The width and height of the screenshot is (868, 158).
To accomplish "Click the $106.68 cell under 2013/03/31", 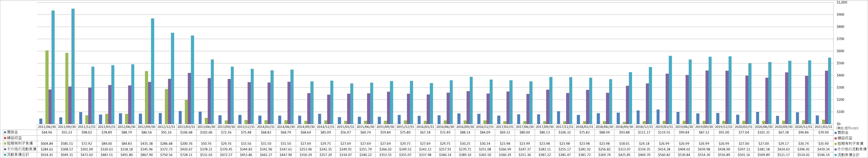I will [x=186, y=132].
